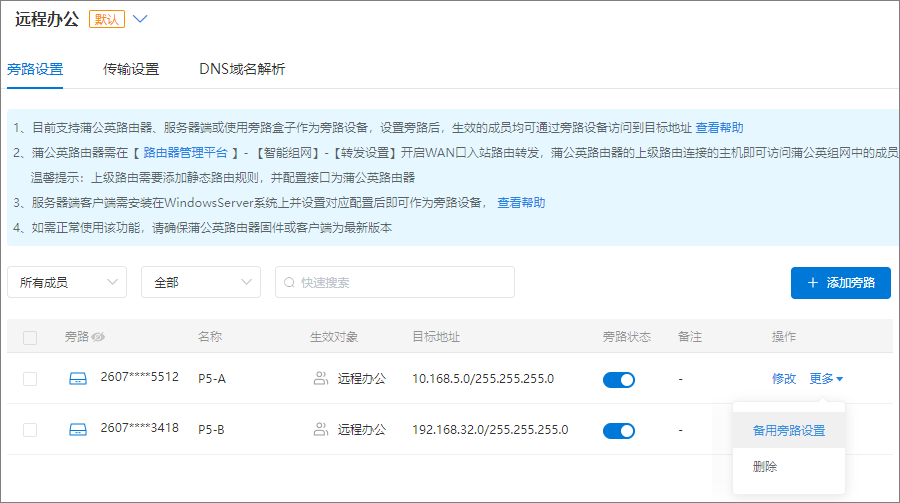
Task: Click the 目标地址 column header
Action: 436,336
